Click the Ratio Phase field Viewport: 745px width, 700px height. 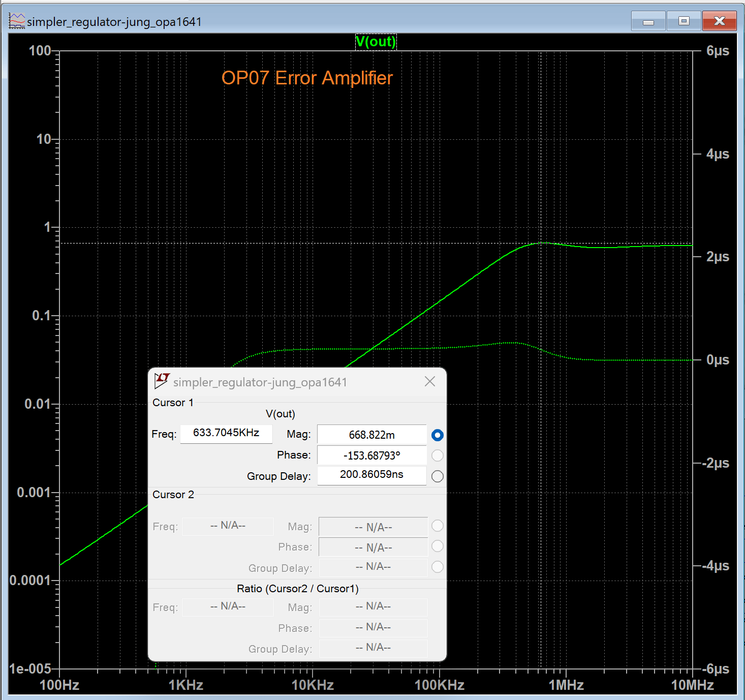coord(373,627)
